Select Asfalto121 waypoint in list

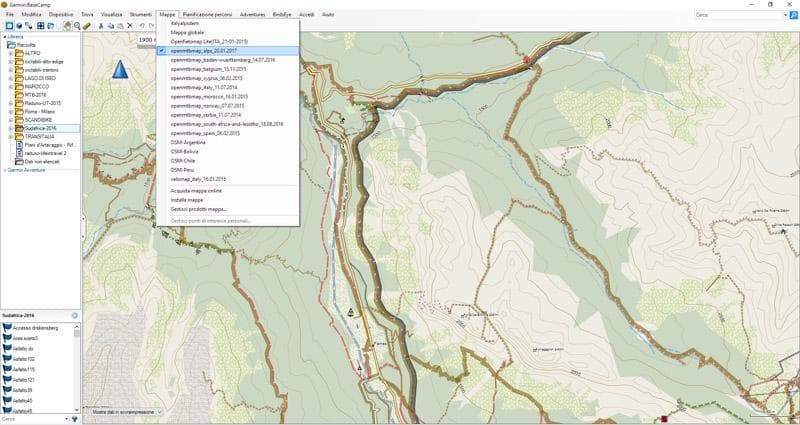24,380
